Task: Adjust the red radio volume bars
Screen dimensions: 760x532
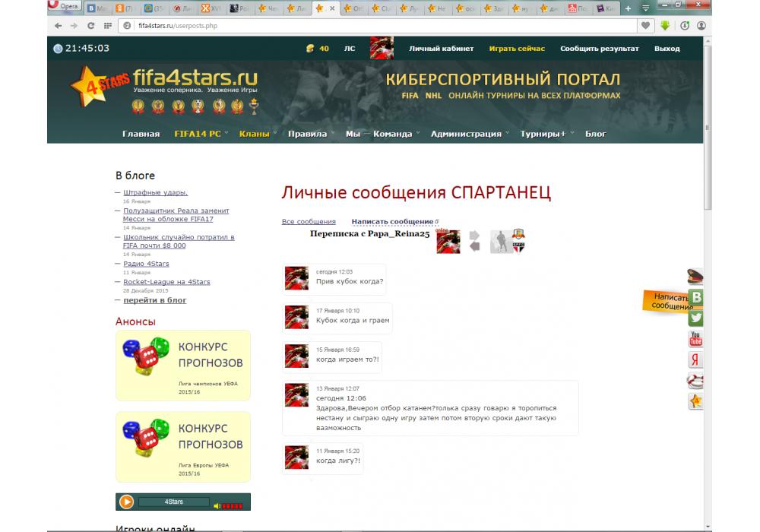Action: tap(233, 505)
